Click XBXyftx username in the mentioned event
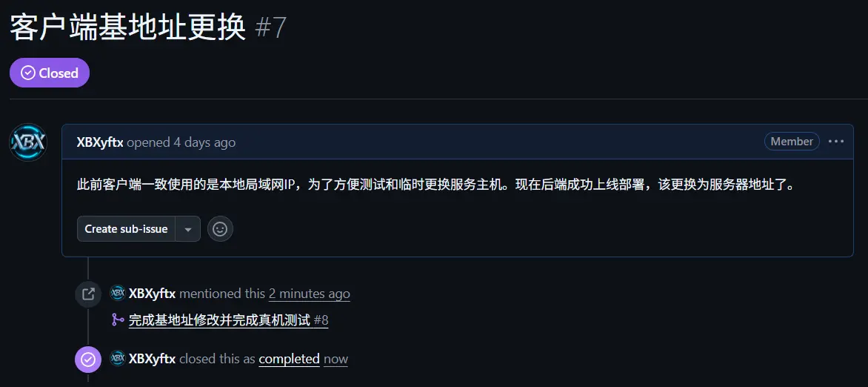 point(153,294)
